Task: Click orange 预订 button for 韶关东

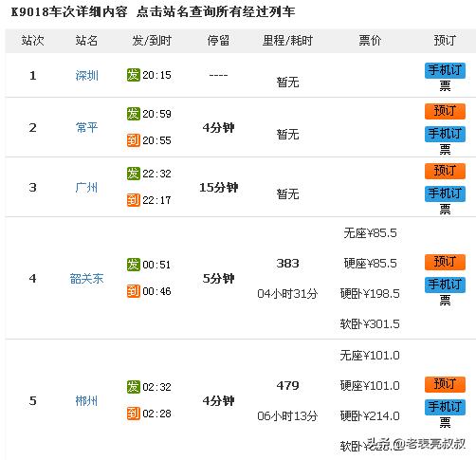Action: pyautogui.click(x=445, y=262)
